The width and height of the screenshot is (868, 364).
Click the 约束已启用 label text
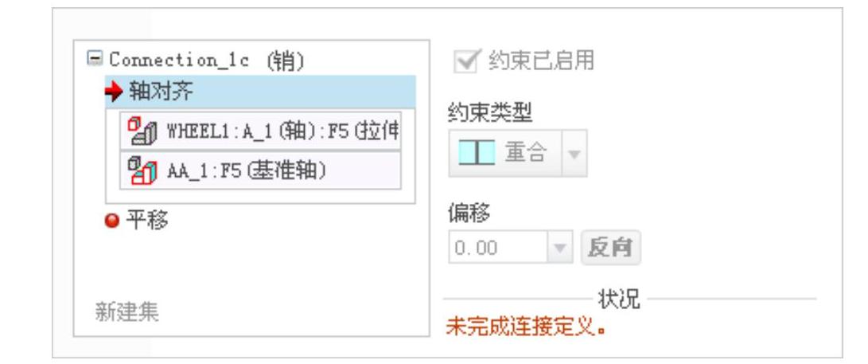[x=541, y=61]
